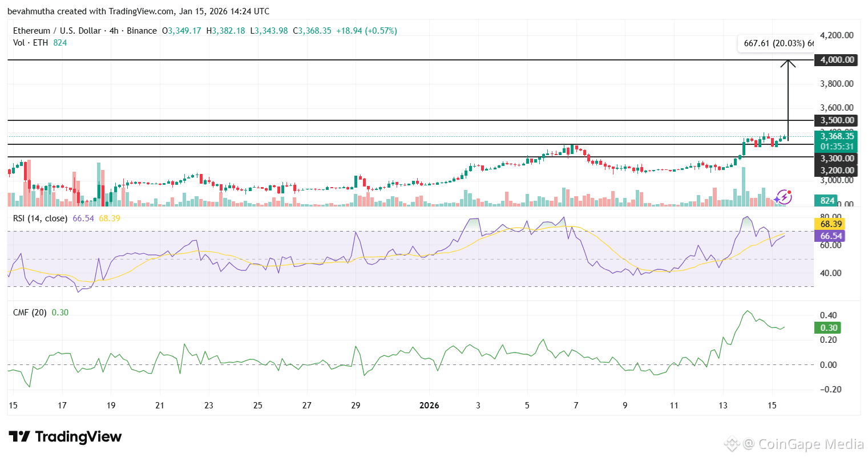The image size is (868, 458).
Task: Select the Binance exchange label in the legend
Action: (x=142, y=30)
